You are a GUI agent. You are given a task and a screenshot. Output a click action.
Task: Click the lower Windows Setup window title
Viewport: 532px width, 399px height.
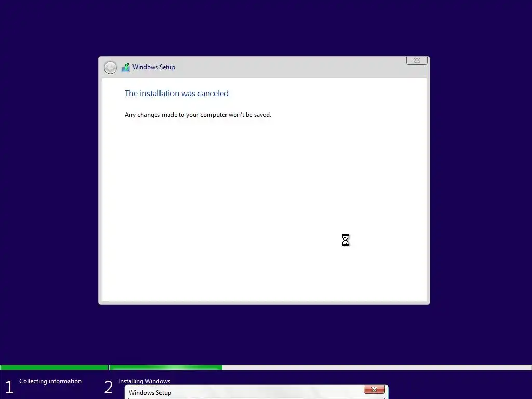[x=150, y=393]
